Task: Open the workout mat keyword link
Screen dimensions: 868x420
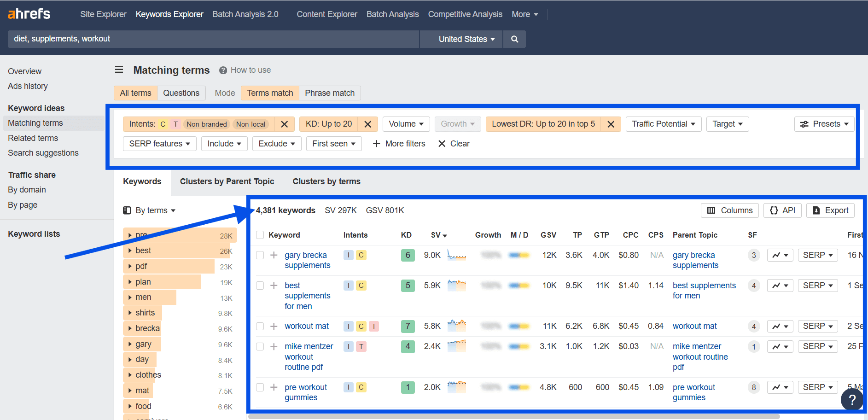Action: [307, 326]
